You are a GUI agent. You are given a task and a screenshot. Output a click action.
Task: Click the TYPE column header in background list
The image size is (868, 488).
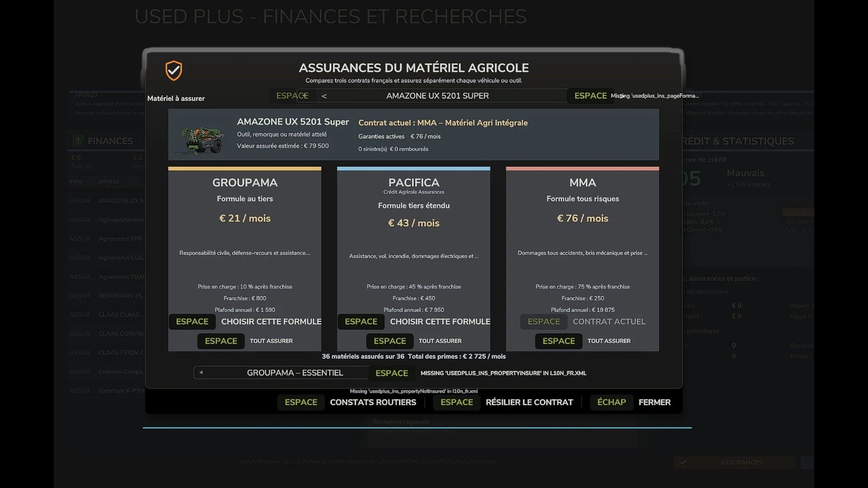coord(76,182)
